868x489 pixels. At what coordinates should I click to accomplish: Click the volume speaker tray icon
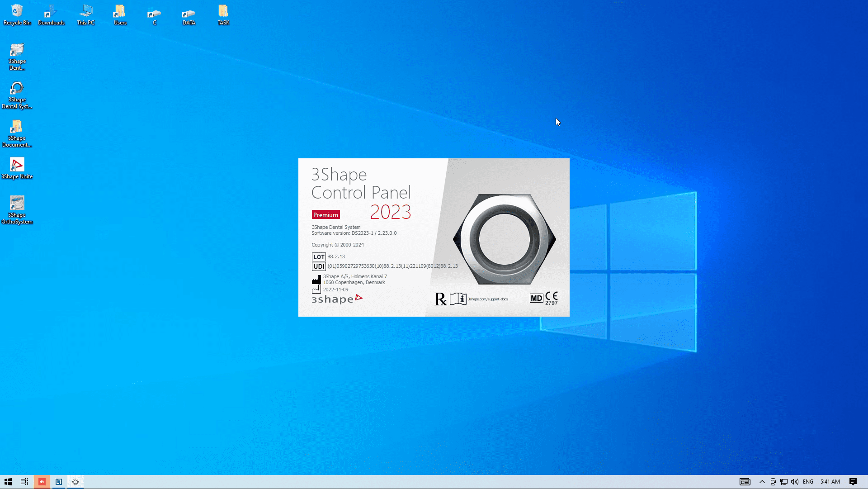pos(794,482)
